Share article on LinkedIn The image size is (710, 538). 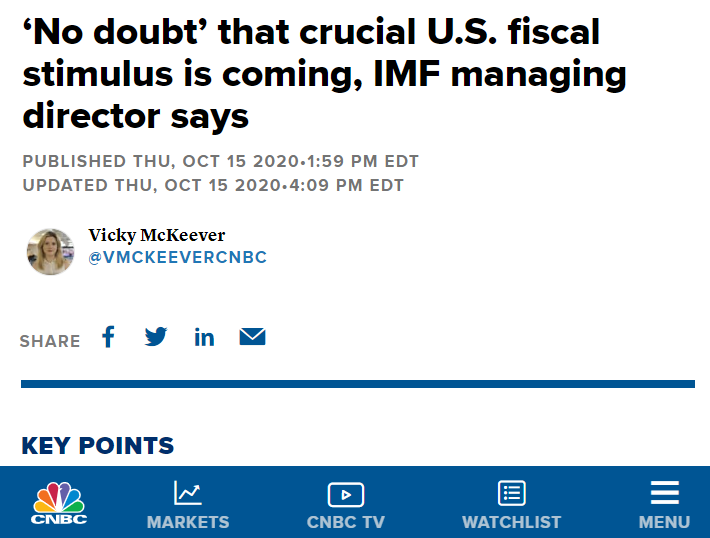(x=204, y=337)
